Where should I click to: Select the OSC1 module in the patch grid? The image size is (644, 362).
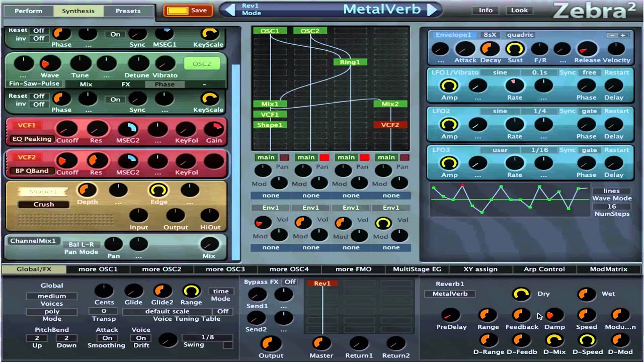coord(270,31)
